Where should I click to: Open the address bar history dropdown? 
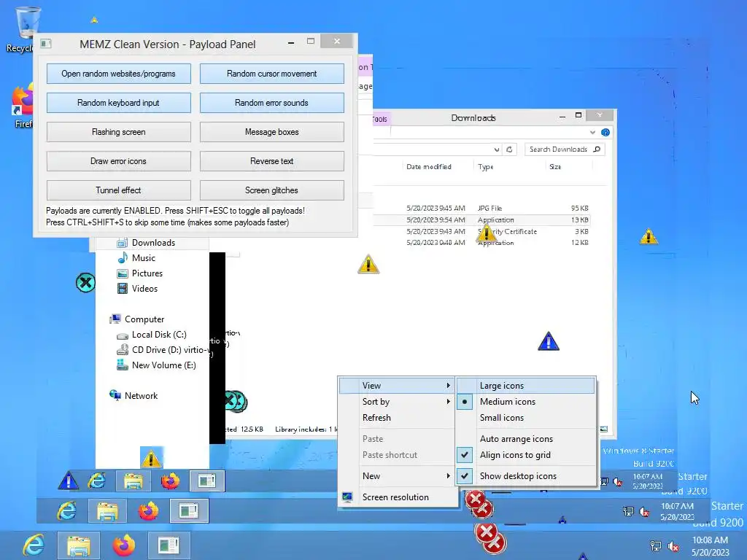[x=497, y=149]
